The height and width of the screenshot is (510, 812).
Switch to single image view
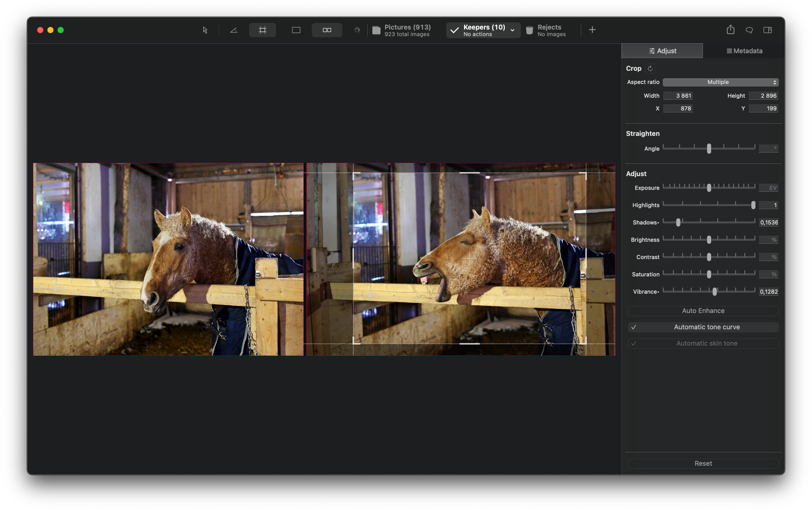tap(296, 30)
